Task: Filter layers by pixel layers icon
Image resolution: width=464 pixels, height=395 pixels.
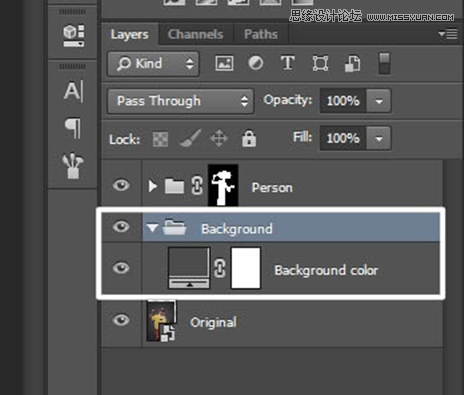Action: tap(224, 63)
